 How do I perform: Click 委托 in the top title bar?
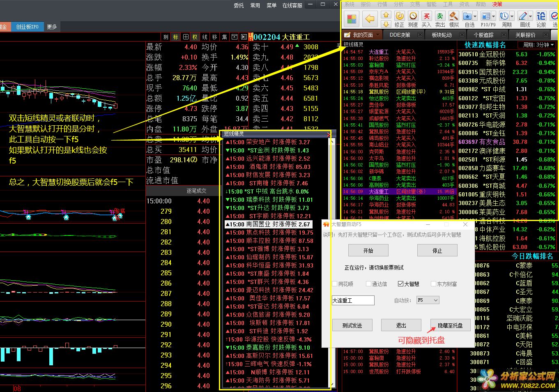pos(239,5)
